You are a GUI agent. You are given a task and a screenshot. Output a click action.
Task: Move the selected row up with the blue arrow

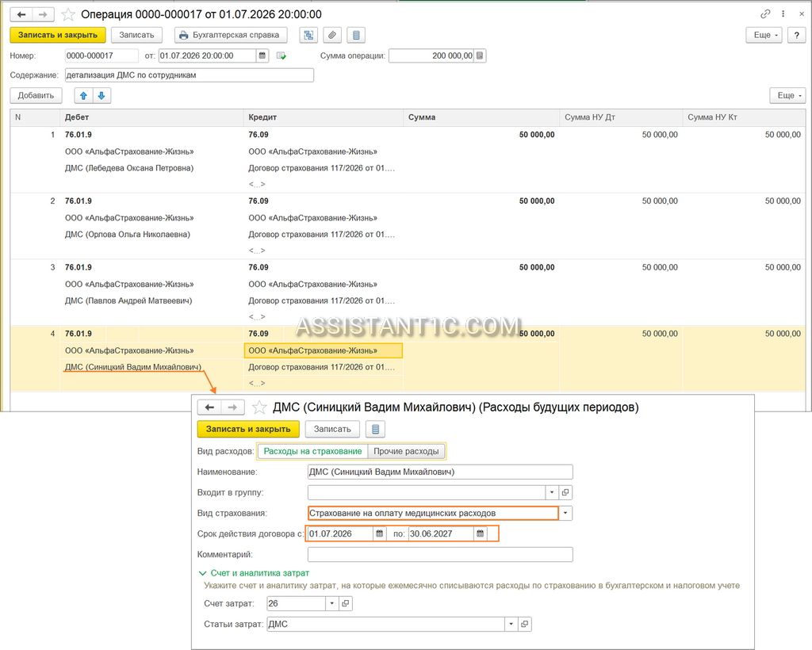(83, 96)
